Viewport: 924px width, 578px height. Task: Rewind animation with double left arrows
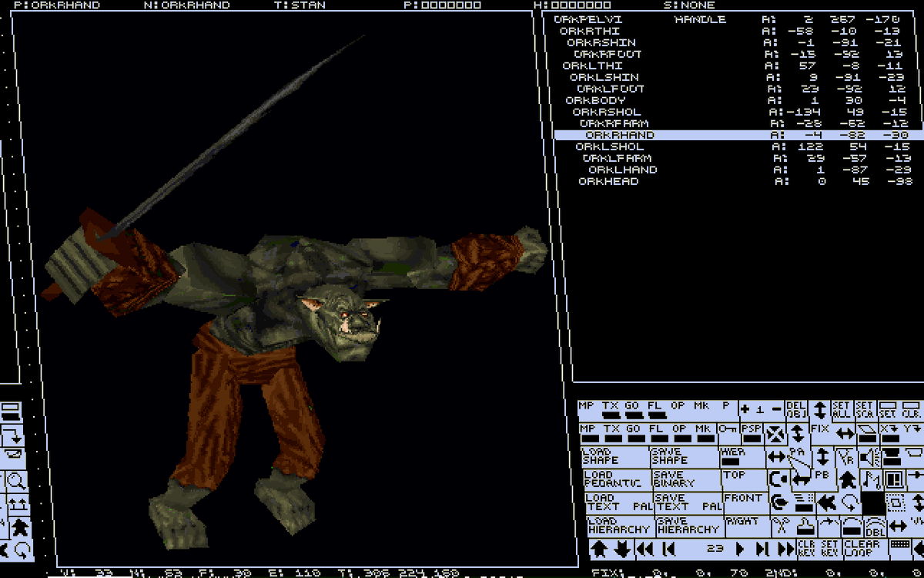click(645, 549)
